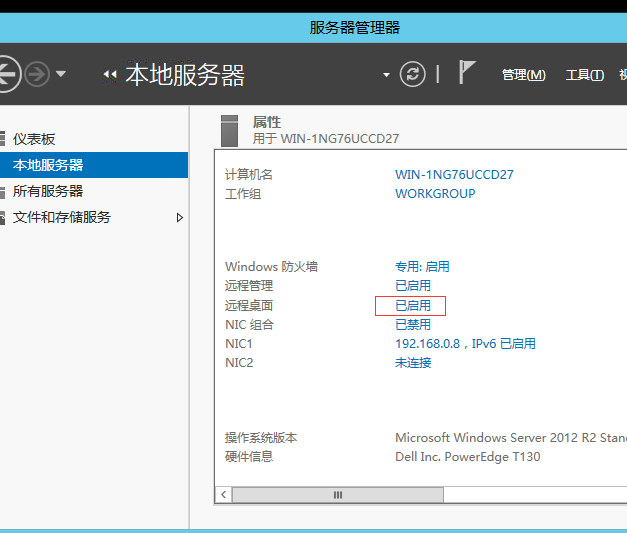This screenshot has height=533, width=627.
Task: Open the notifications flag icon
Action: 467,72
